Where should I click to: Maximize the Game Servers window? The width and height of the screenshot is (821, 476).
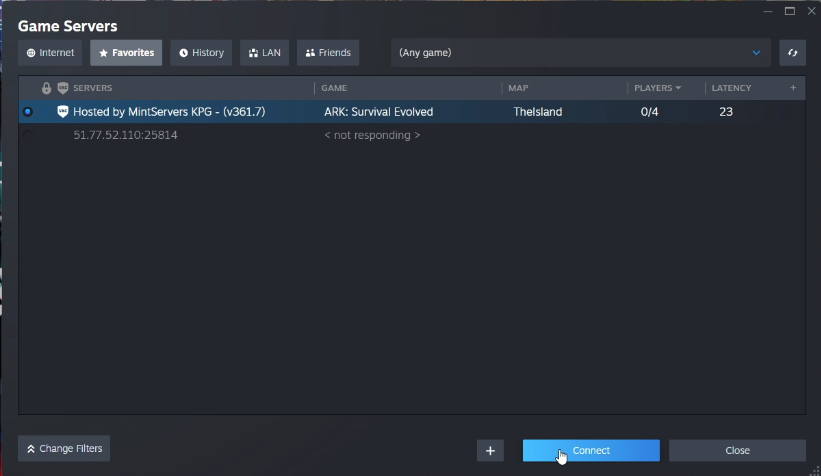click(x=790, y=11)
